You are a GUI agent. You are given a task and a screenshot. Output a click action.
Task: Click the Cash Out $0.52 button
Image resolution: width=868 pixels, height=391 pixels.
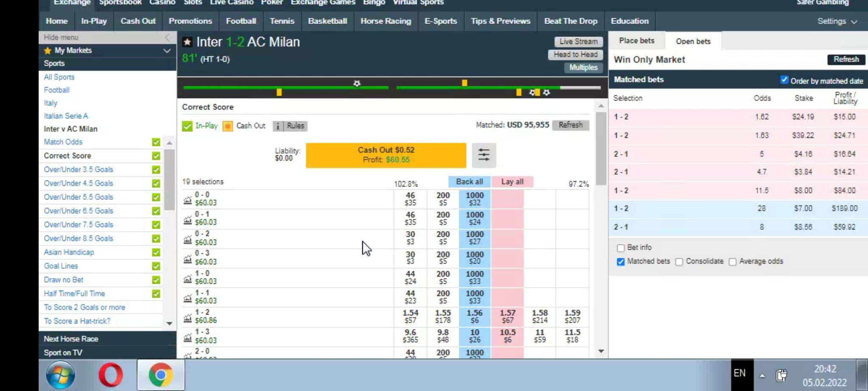386,155
